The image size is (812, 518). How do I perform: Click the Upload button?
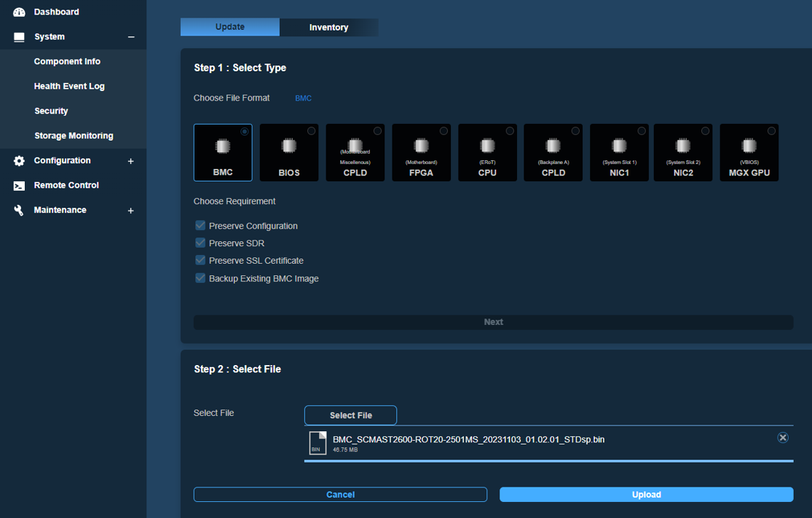pyautogui.click(x=646, y=495)
